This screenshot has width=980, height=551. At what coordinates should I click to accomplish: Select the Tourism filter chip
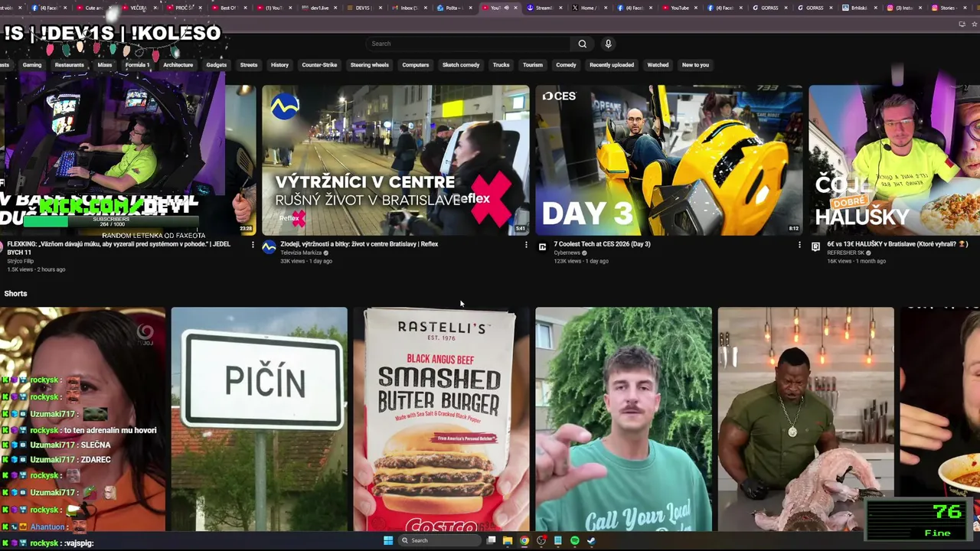(x=533, y=65)
